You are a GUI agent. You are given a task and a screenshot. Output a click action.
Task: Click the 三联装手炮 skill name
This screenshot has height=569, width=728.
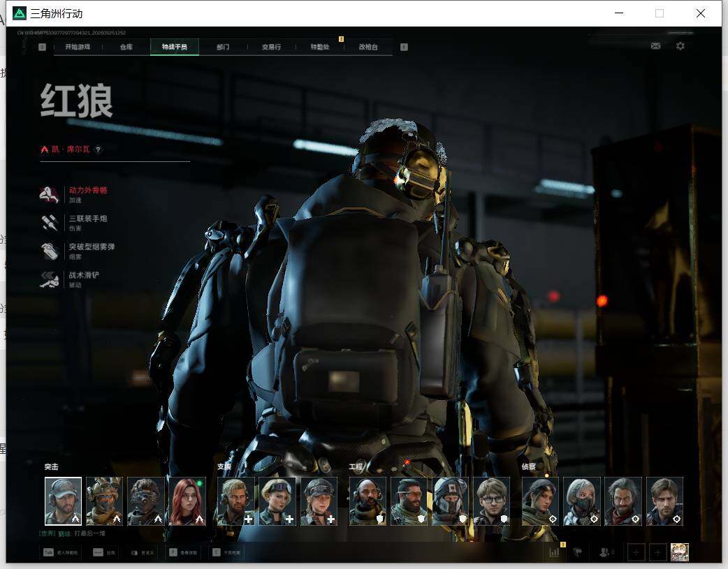coord(88,219)
